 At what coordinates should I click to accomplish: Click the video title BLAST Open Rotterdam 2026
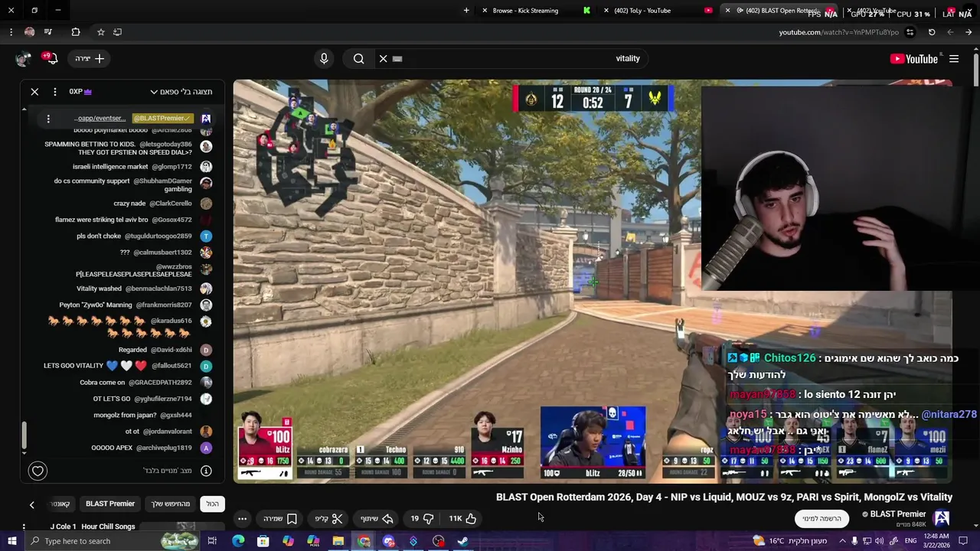[724, 497]
